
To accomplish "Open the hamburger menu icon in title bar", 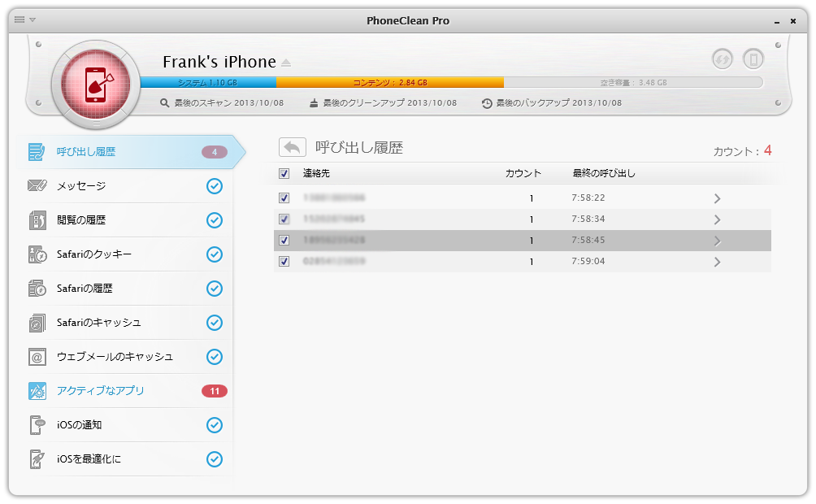I will (20, 20).
